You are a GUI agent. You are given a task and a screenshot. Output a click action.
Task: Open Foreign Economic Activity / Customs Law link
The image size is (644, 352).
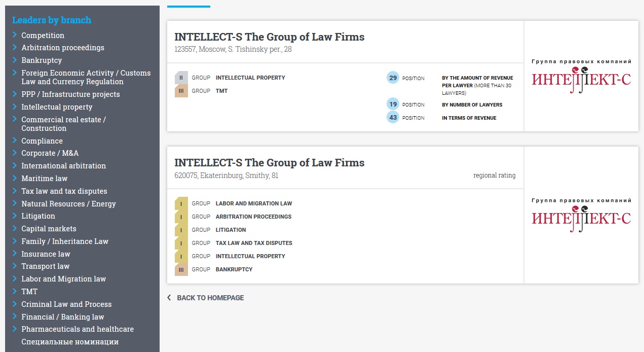click(x=86, y=77)
